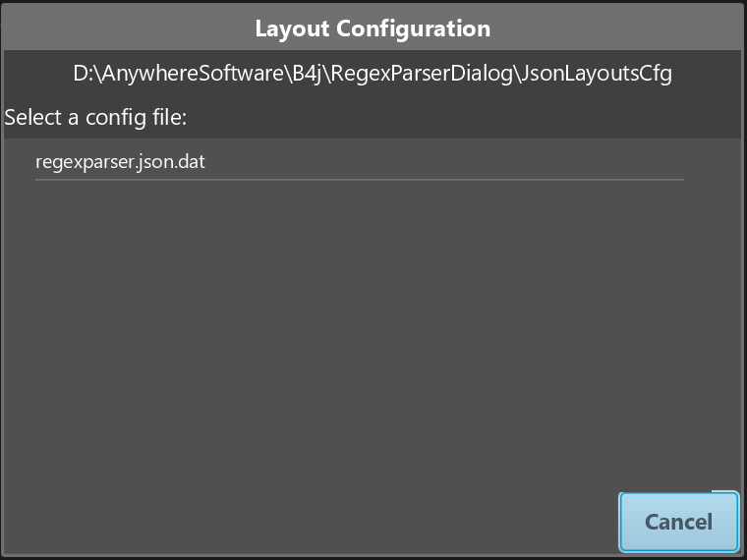
Task: Dismiss the dialog with Cancel
Action: [x=679, y=522]
